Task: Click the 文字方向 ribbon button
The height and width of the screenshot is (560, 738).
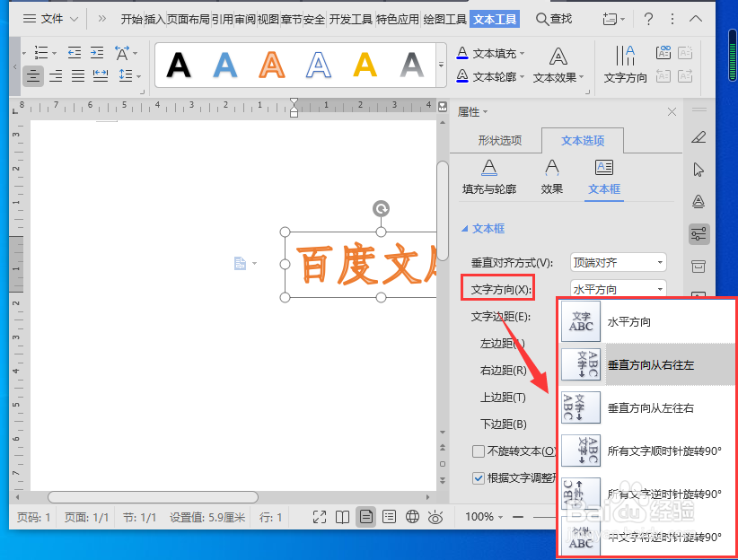Action: click(625, 65)
